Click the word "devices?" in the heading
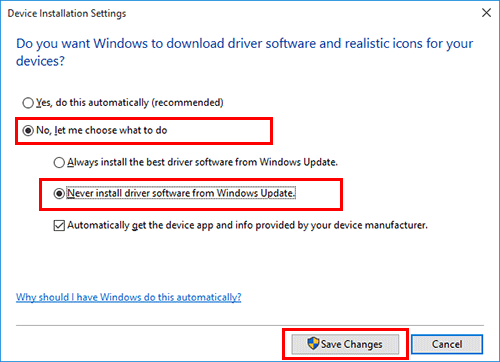Image resolution: width=500 pixels, height=362 pixels. [x=40, y=61]
